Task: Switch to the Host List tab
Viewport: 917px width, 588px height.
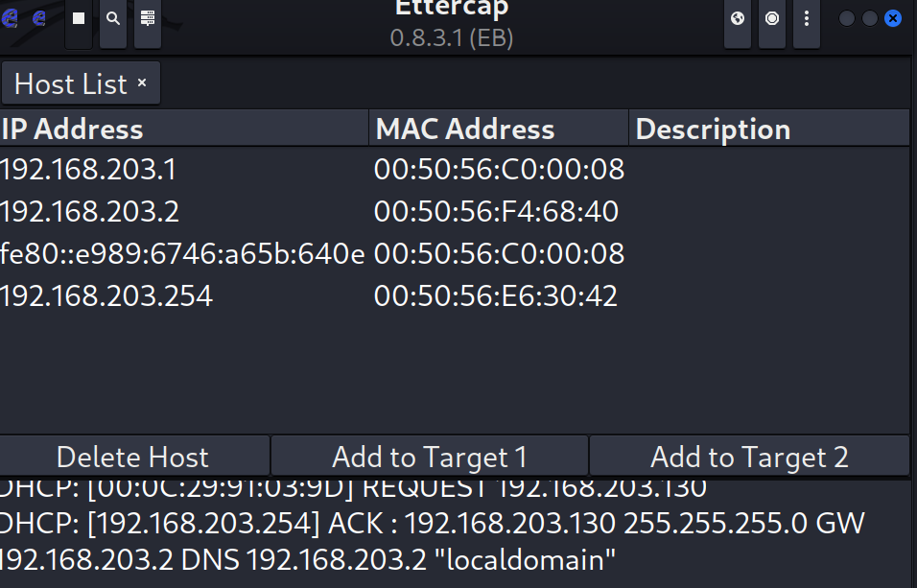Action: (x=71, y=83)
